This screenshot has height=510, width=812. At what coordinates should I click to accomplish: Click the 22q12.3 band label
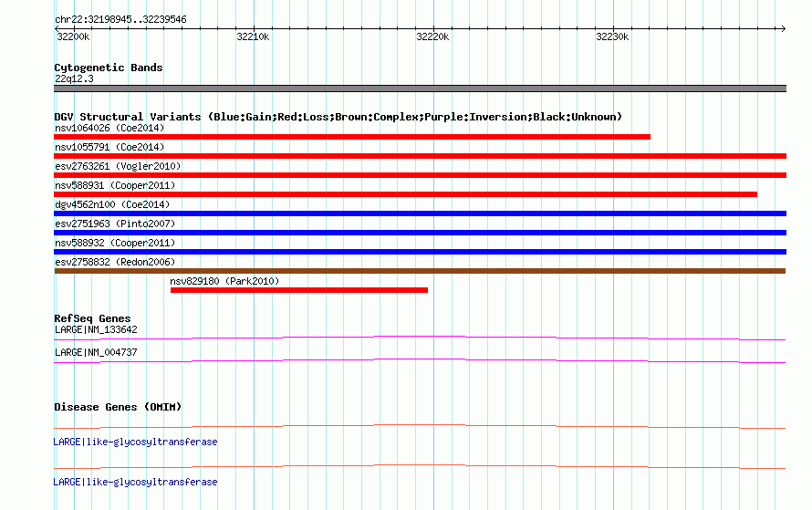[74, 78]
